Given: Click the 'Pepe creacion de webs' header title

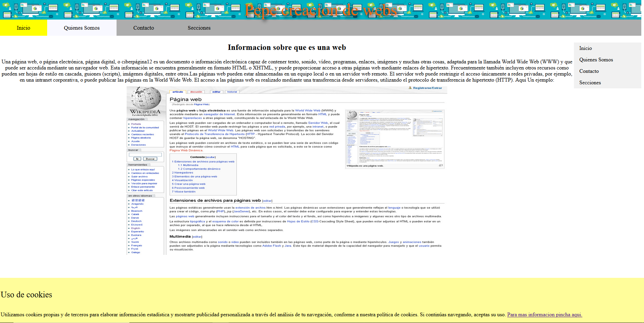Looking at the screenshot, I should pos(321,10).
